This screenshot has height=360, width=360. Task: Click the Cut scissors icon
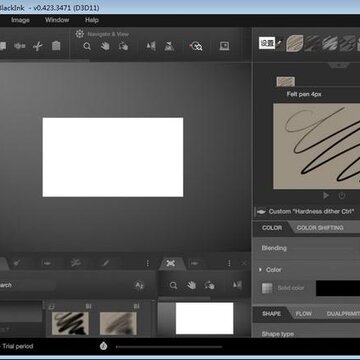tap(38, 46)
